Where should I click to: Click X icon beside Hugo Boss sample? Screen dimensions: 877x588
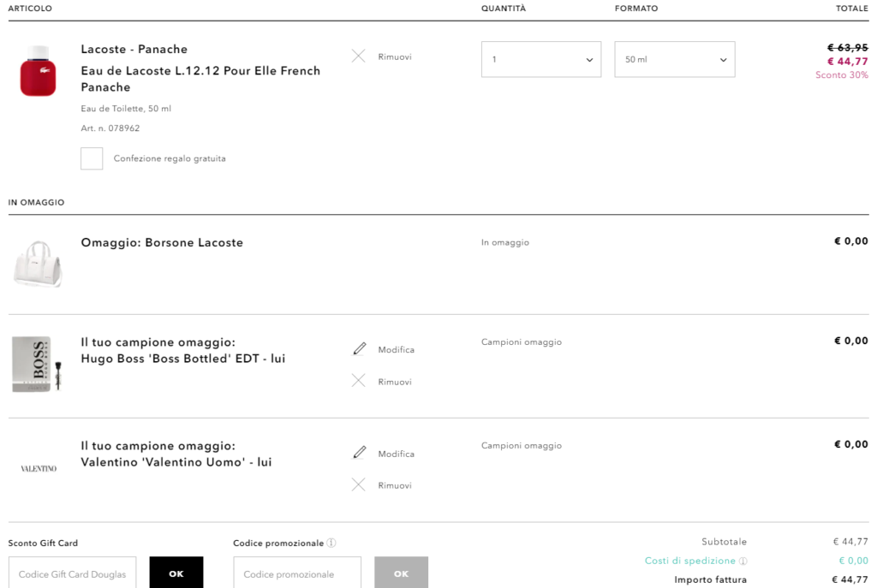tap(358, 381)
